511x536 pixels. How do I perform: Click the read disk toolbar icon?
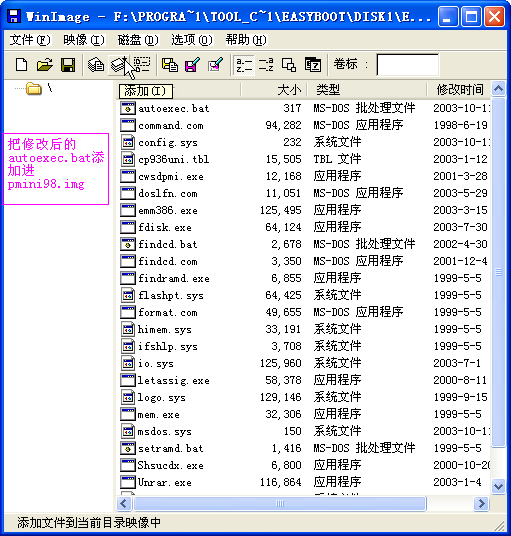coord(96,65)
